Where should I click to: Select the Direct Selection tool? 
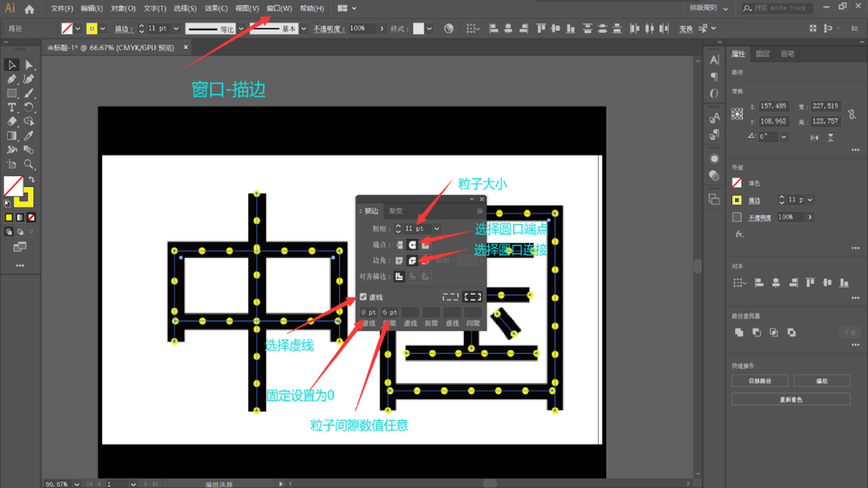pyautogui.click(x=29, y=65)
